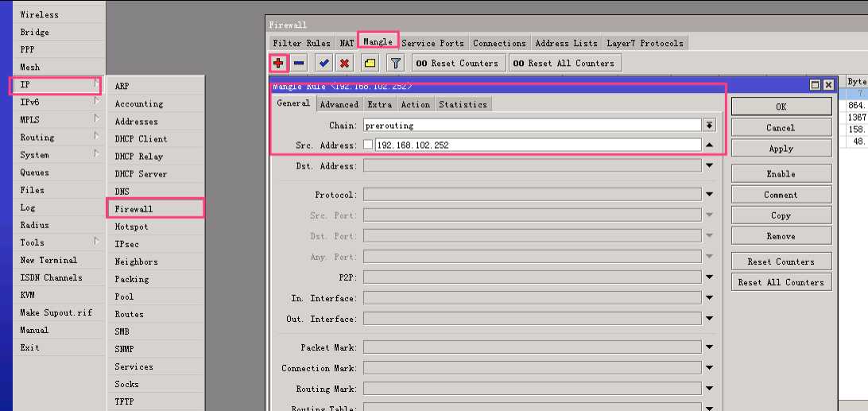Click Reset All Counters in Firewall toolbar
The height and width of the screenshot is (411, 868).
click(x=564, y=63)
